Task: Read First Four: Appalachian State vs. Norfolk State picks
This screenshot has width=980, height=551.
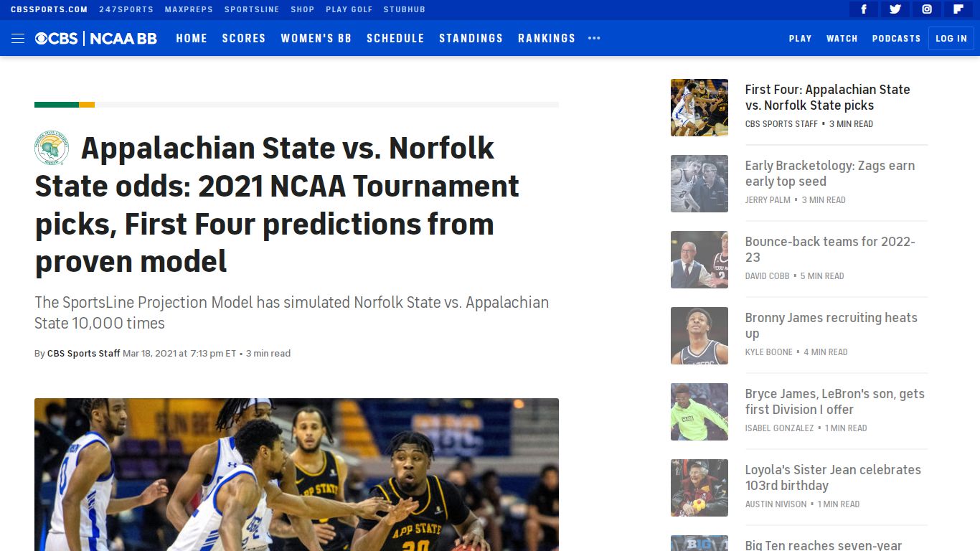Action: tap(827, 98)
